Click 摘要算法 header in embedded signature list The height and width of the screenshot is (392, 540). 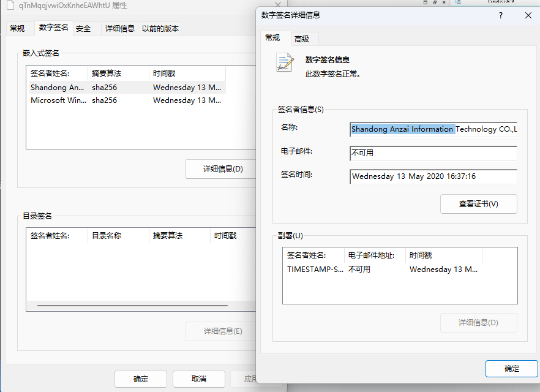point(119,73)
